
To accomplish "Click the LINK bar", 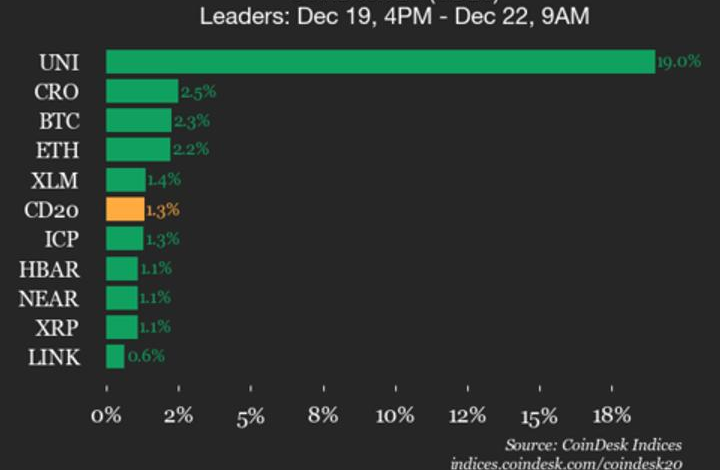I will point(115,356).
